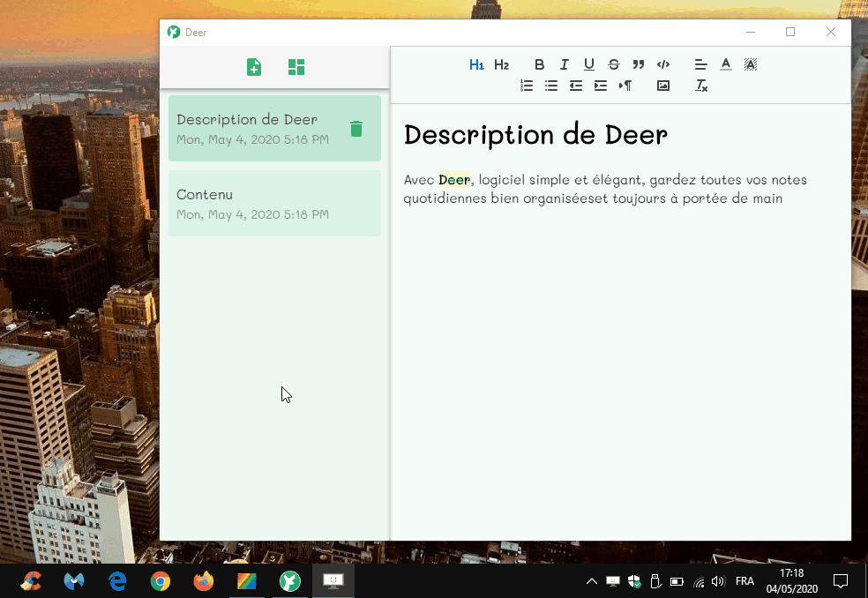Create a new note with the plus icon
This screenshot has width=868, height=598.
click(253, 67)
